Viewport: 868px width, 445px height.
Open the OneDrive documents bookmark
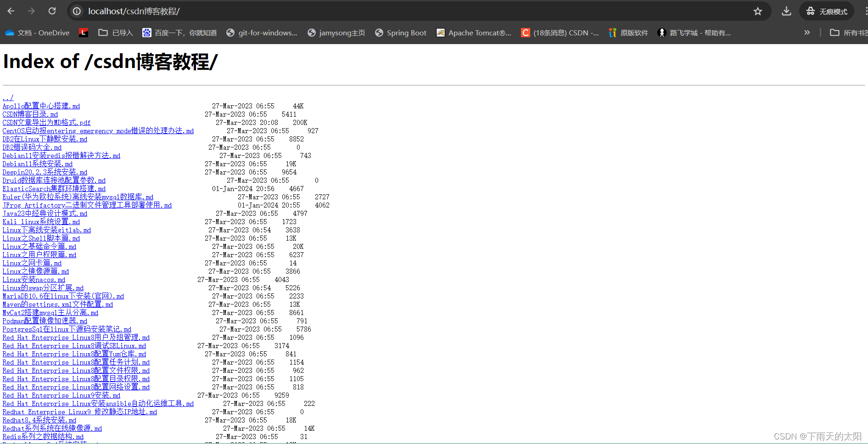[37, 33]
